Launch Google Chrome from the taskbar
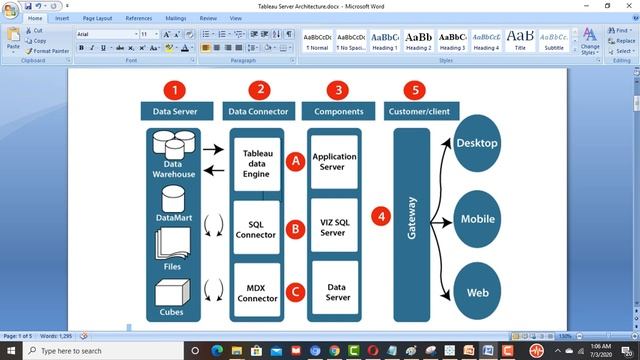This screenshot has width=640, height=360. click(x=334, y=351)
